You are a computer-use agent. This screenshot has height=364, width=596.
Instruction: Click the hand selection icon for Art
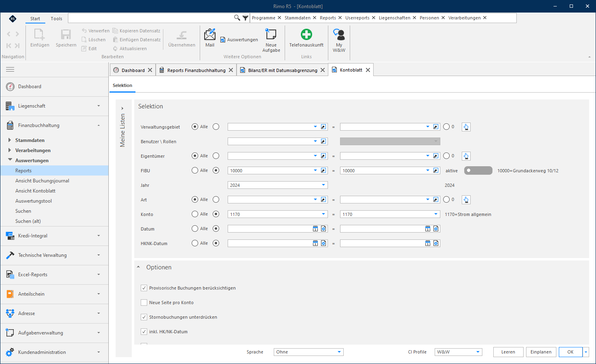click(466, 200)
